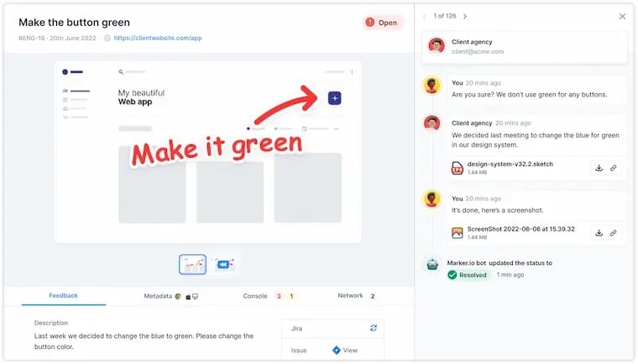638x364 pixels.
Task: Download the ScreenShot 2022-06-06 attachment
Action: pyautogui.click(x=599, y=232)
